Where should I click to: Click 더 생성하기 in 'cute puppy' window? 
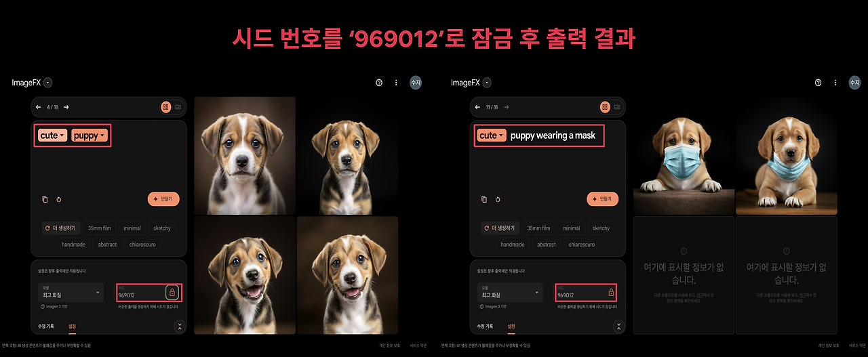(x=60, y=228)
